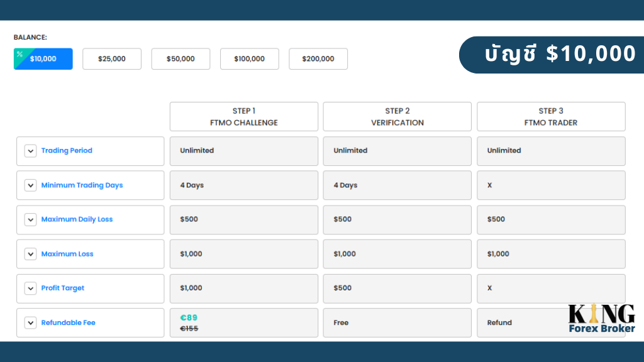Expand the Maximum Daily Loss chevron
The image size is (644, 362).
pos(30,219)
